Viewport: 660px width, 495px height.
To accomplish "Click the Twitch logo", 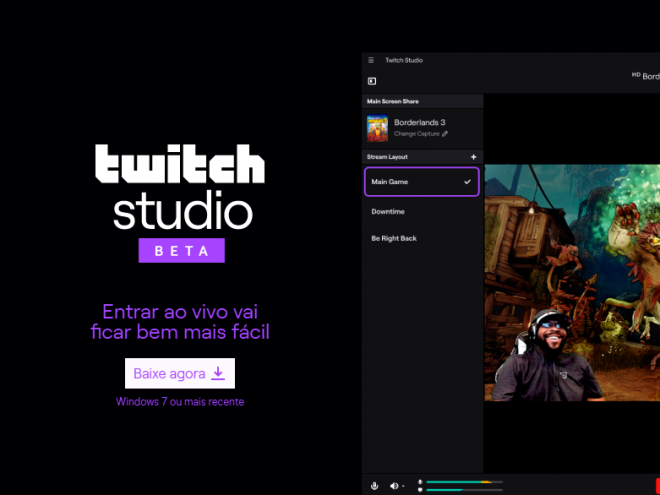I will (x=180, y=164).
